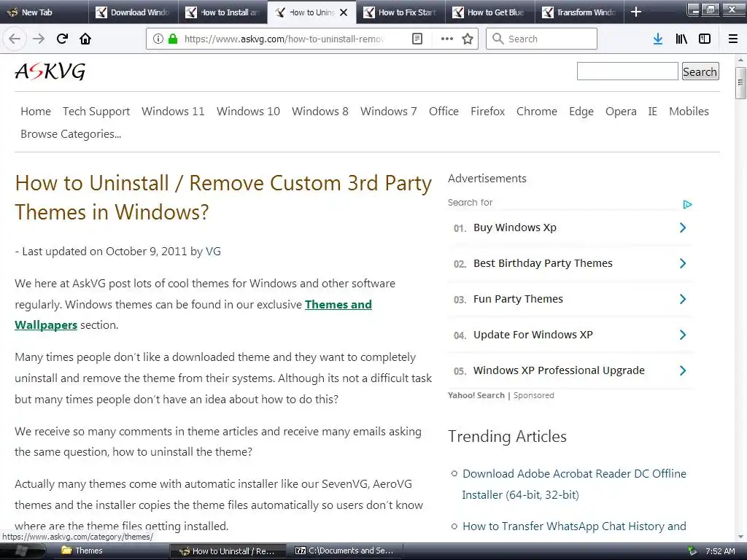Switch to the Transform Windows tab
Image resolution: width=747 pixels, height=560 pixels.
579,12
